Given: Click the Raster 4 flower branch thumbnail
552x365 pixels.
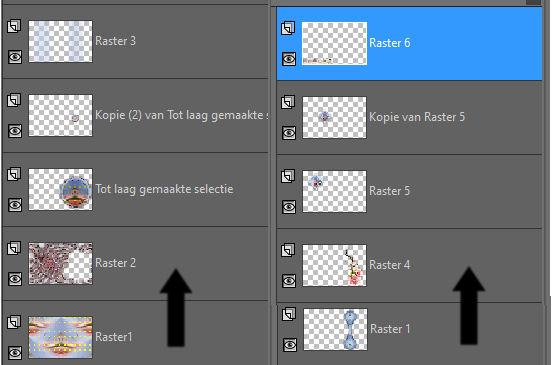Looking at the screenshot, I should tap(334, 265).
